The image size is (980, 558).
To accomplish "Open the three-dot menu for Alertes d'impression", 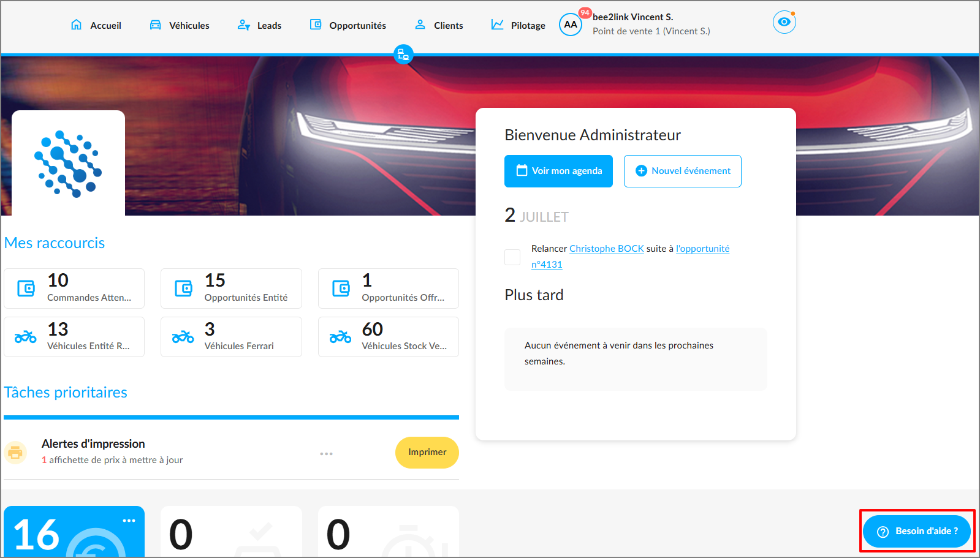I will pyautogui.click(x=326, y=454).
